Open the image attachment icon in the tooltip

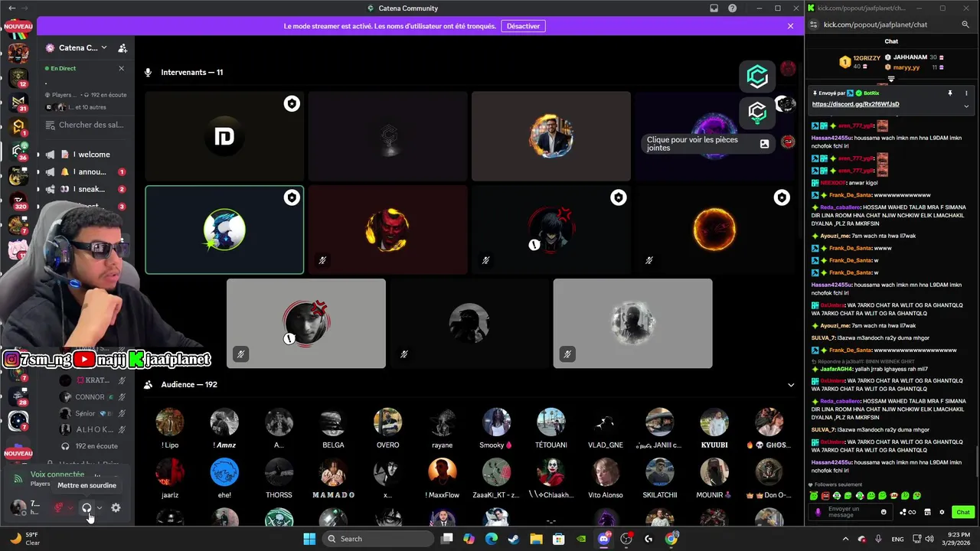pyautogui.click(x=764, y=144)
